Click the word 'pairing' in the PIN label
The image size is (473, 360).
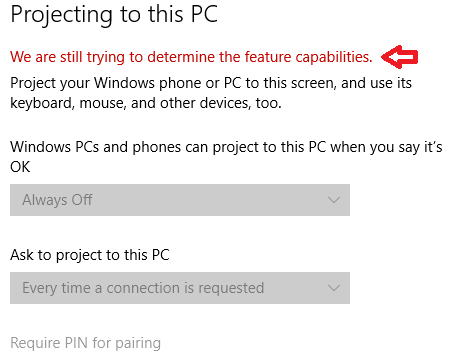[x=138, y=344]
